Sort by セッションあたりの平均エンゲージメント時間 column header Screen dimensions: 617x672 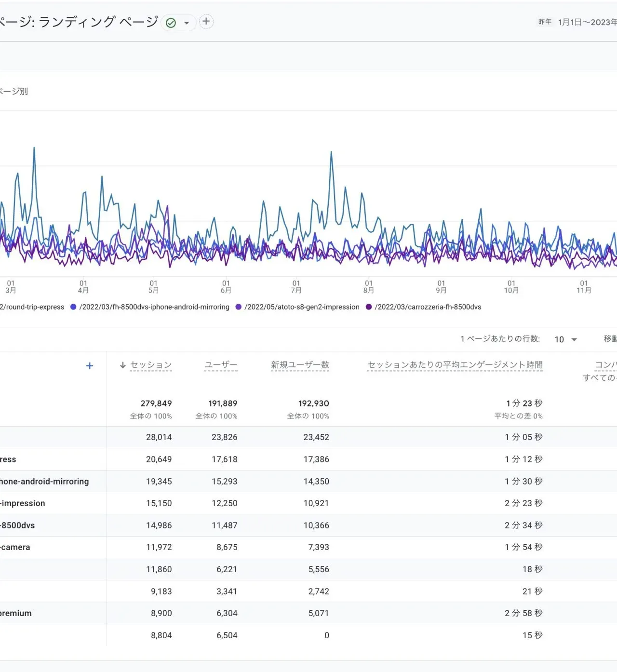coord(455,365)
